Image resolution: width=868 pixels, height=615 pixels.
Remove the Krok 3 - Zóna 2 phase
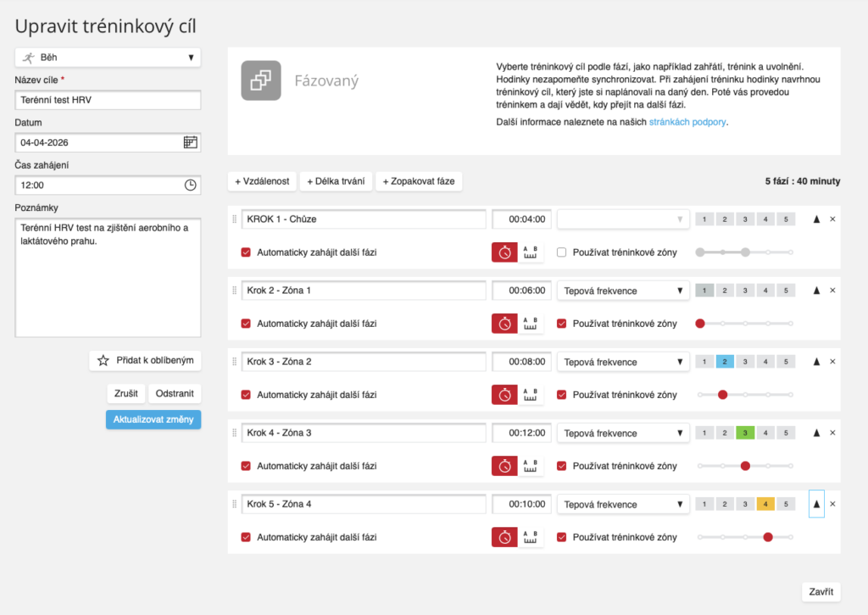(x=832, y=362)
